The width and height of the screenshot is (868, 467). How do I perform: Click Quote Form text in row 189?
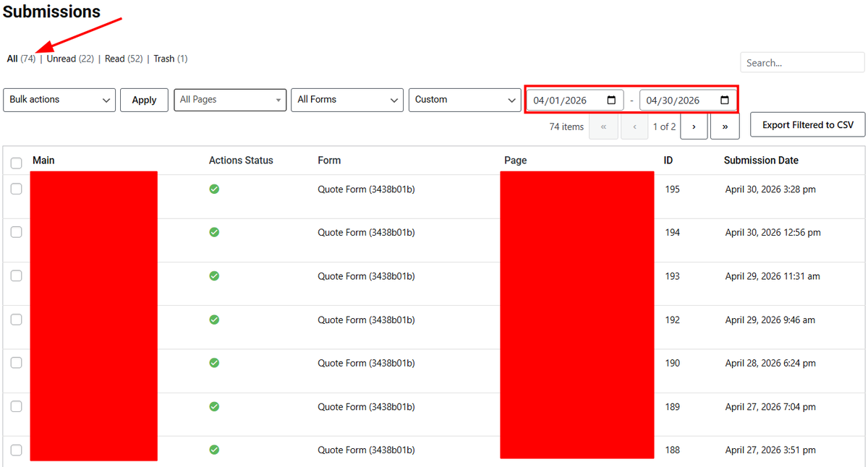[366, 407]
